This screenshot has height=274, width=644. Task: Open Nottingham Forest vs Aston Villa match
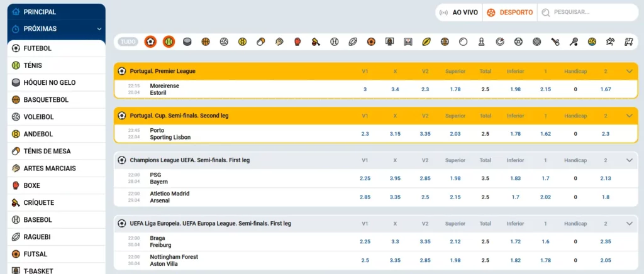(x=174, y=260)
